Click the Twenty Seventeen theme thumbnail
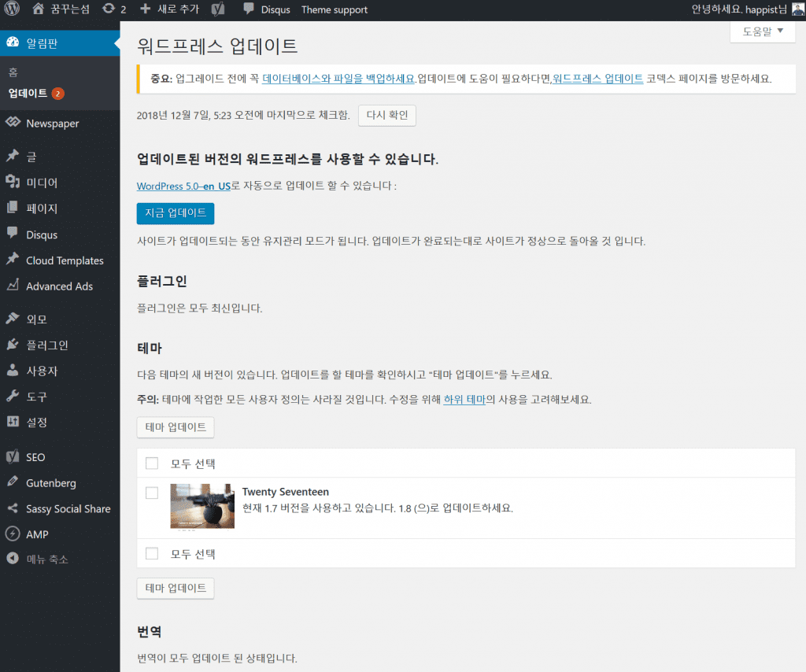Viewport: 806px width, 672px height. coord(202,506)
